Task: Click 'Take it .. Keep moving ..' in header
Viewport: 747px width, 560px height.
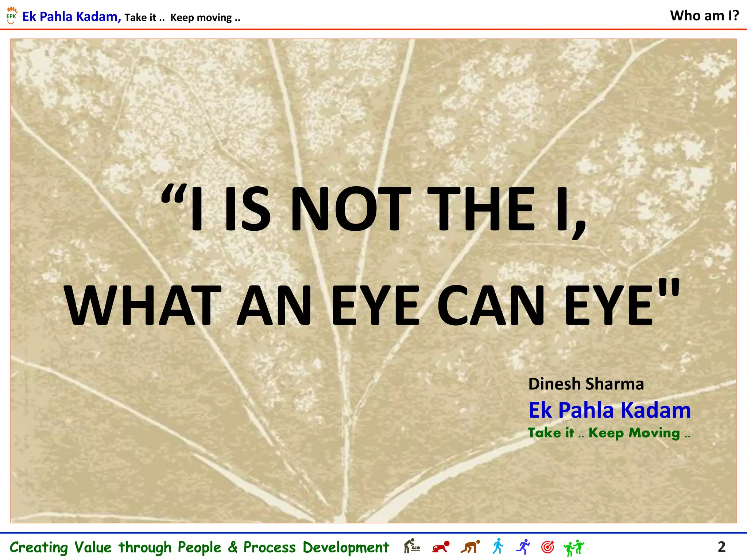Action: (182, 17)
